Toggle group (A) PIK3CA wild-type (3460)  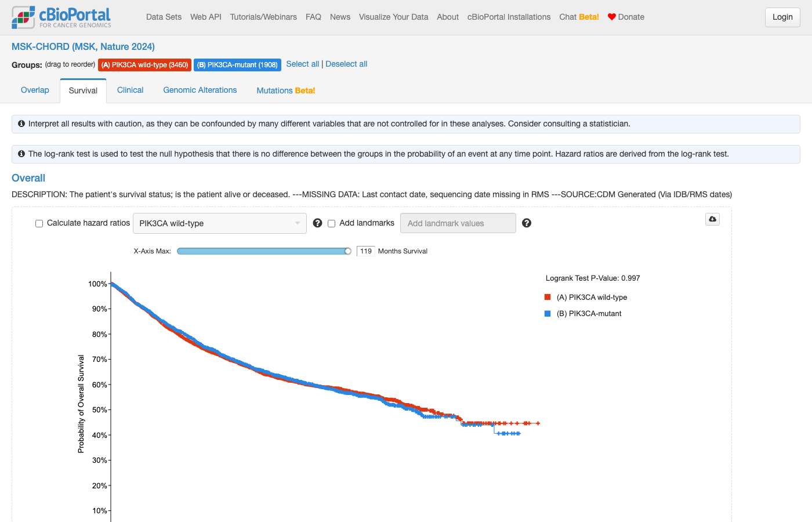click(144, 65)
